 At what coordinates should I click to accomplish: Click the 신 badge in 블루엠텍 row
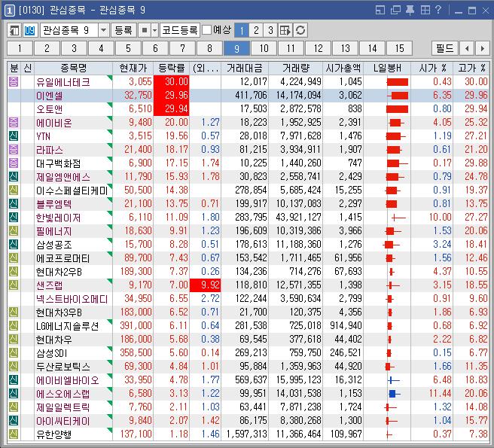[x=14, y=204]
